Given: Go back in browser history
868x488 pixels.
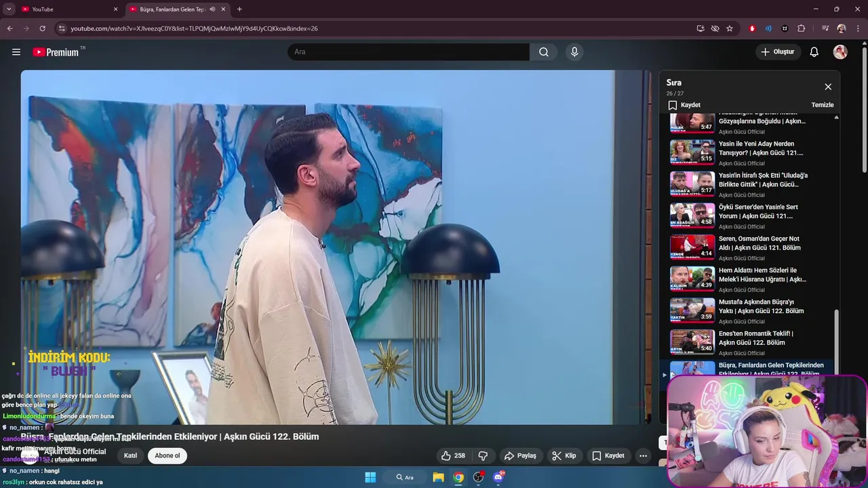Looking at the screenshot, I should click(9, 28).
